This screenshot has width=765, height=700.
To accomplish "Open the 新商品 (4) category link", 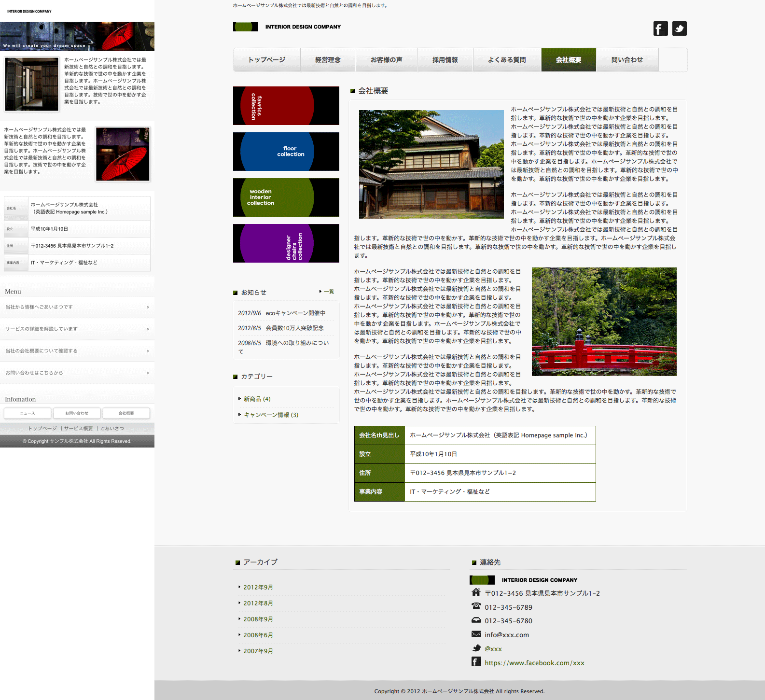I will 257,399.
